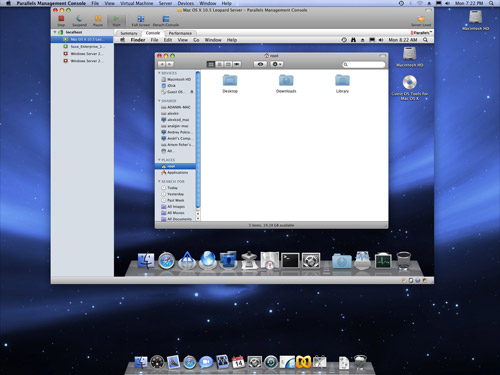Collapse PLACES section in Finder sidebar
Image resolution: width=500 pixels, height=375 pixels.
[x=159, y=160]
